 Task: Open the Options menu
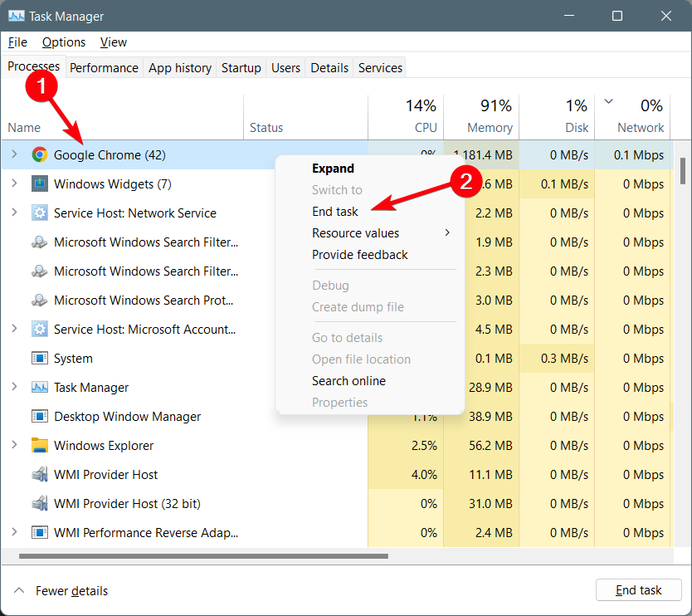(x=64, y=42)
